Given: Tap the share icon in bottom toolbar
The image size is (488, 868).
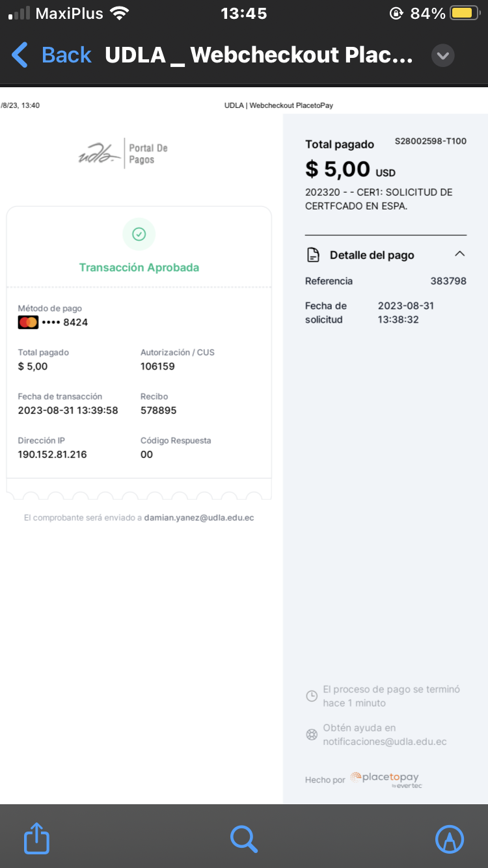Looking at the screenshot, I should coord(36,838).
